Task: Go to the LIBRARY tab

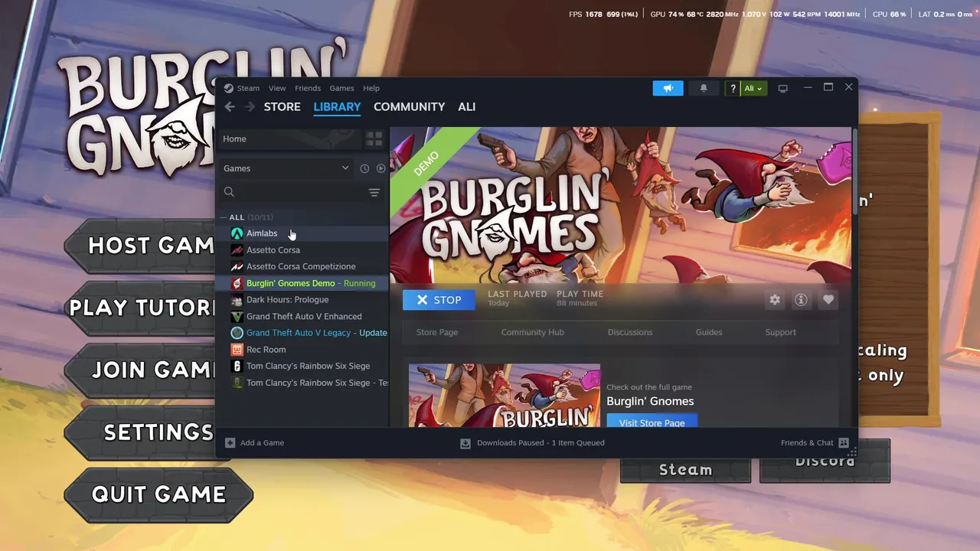Action: tap(337, 107)
